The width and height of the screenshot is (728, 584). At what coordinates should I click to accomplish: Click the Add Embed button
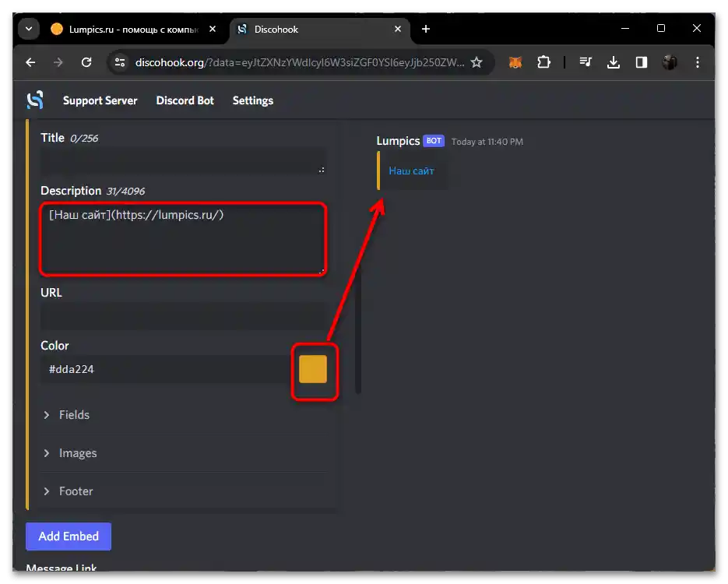(69, 537)
